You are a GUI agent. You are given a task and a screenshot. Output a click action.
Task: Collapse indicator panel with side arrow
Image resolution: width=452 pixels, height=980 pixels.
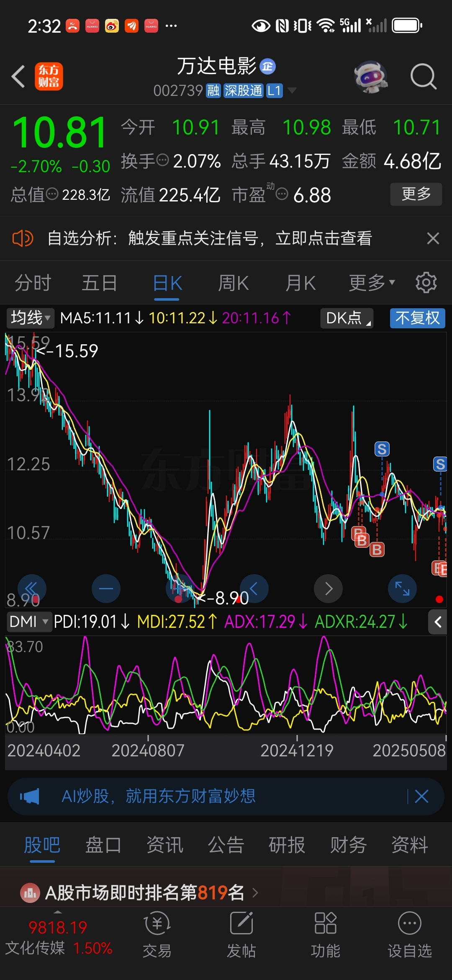(438, 622)
